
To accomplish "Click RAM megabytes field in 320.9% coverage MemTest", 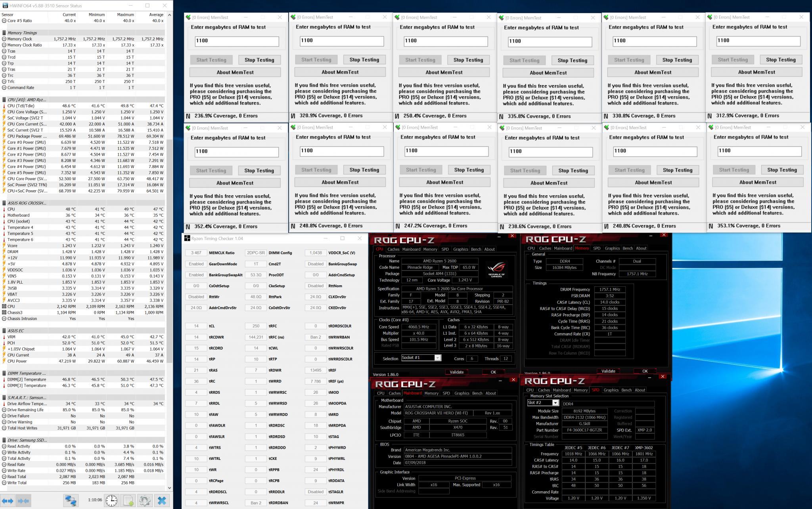I will [x=341, y=41].
